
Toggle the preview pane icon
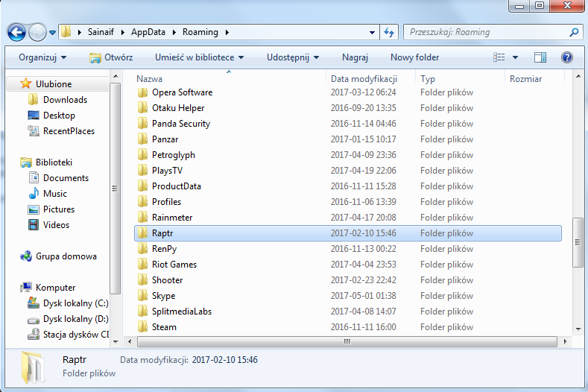pos(540,57)
